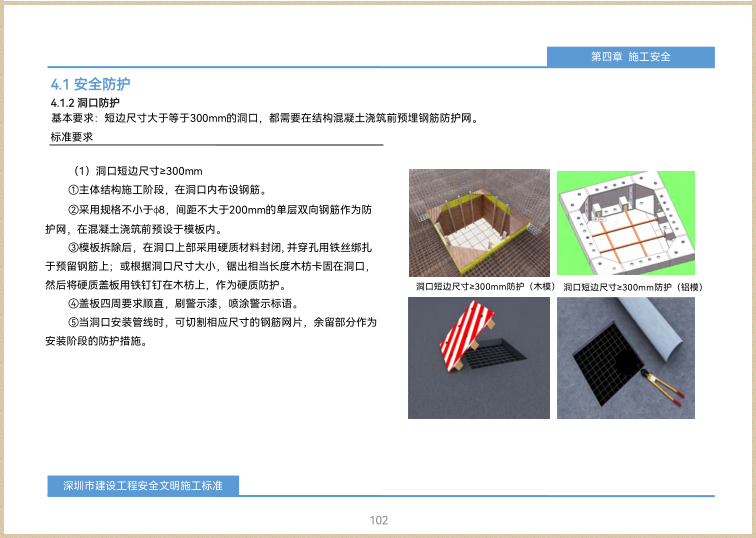Click the "深圳市建设工程安全文明施工标准" footer banner
This screenshot has height=538, width=756.
pyautogui.click(x=142, y=486)
